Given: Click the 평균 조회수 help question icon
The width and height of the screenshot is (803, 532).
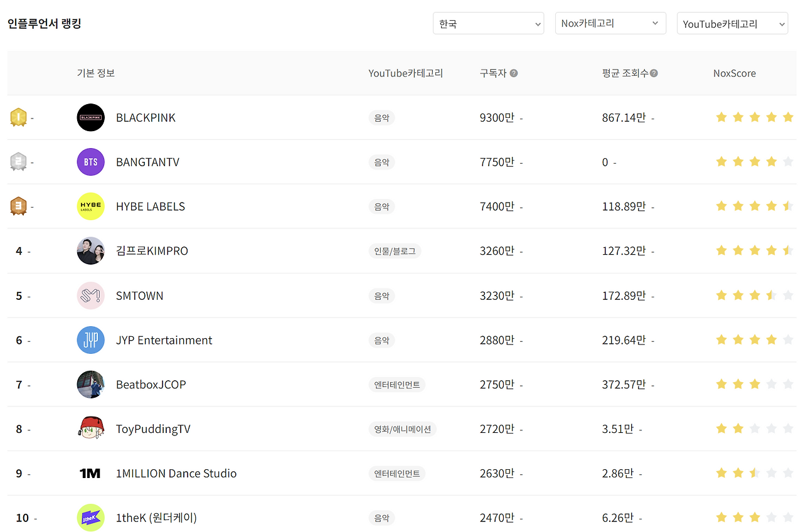Looking at the screenshot, I should [x=654, y=73].
